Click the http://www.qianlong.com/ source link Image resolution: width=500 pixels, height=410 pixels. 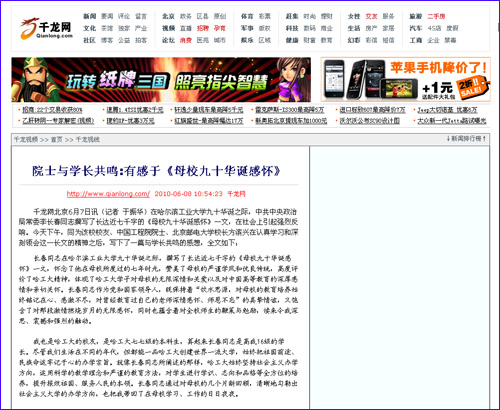click(108, 194)
